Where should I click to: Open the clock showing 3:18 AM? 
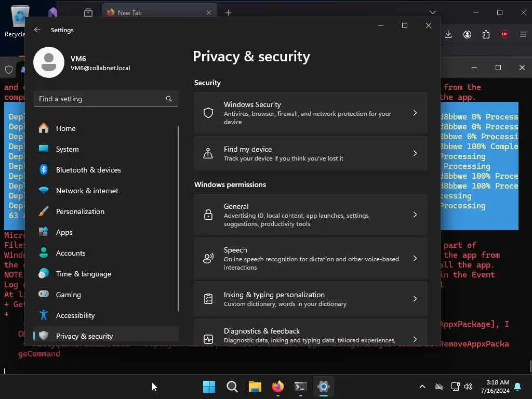[495, 387]
